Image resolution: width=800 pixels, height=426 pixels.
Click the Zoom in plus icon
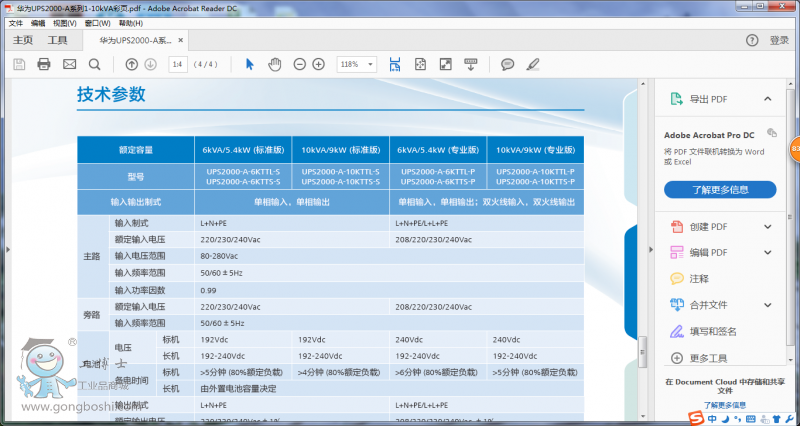coord(319,64)
